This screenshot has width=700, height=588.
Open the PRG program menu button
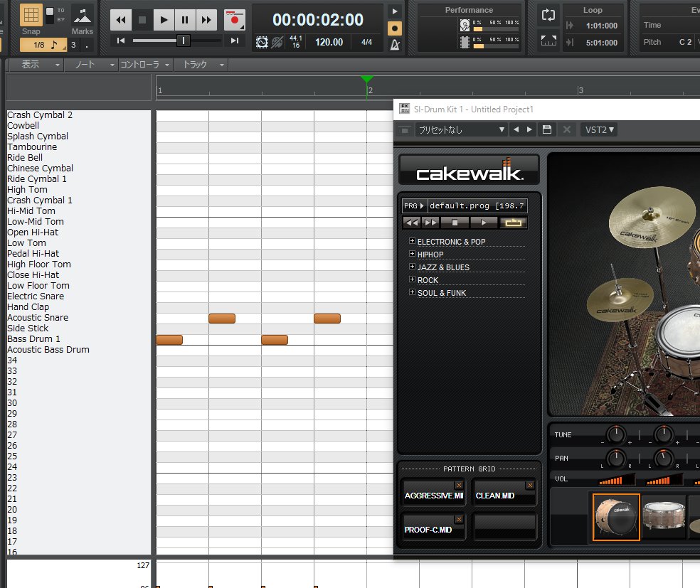click(414, 205)
